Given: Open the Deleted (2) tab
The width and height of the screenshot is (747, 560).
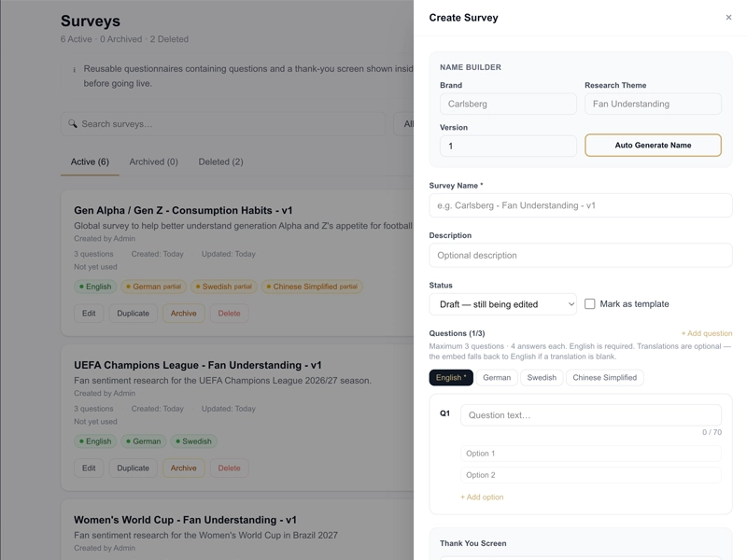Looking at the screenshot, I should 220,161.
